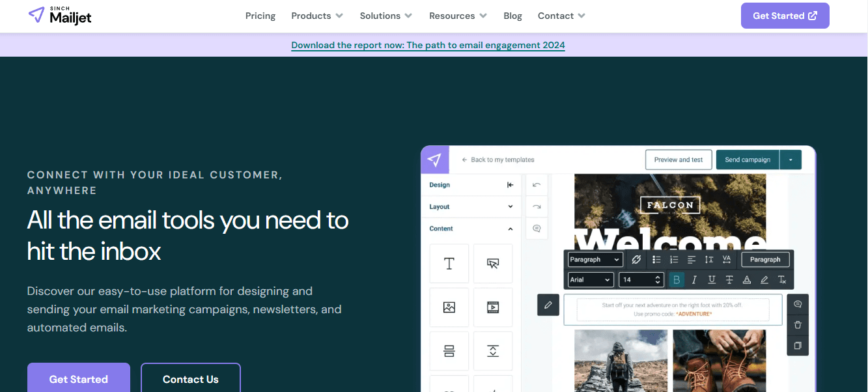Click external link icon in Get Started
The image size is (868, 392).
pyautogui.click(x=813, y=16)
